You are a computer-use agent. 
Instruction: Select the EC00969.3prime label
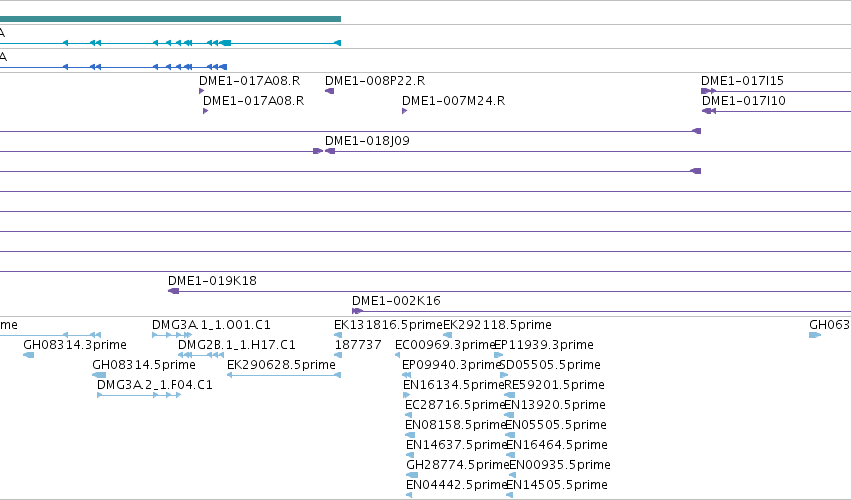[x=445, y=345]
